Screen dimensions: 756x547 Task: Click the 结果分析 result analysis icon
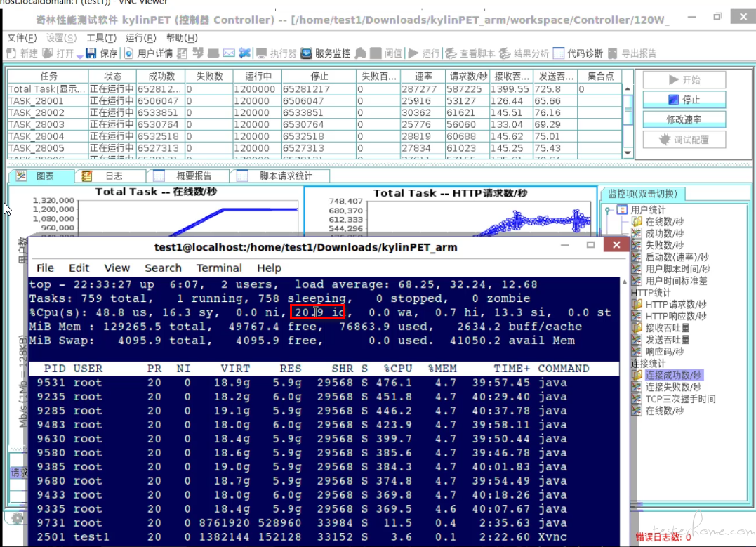tap(505, 53)
